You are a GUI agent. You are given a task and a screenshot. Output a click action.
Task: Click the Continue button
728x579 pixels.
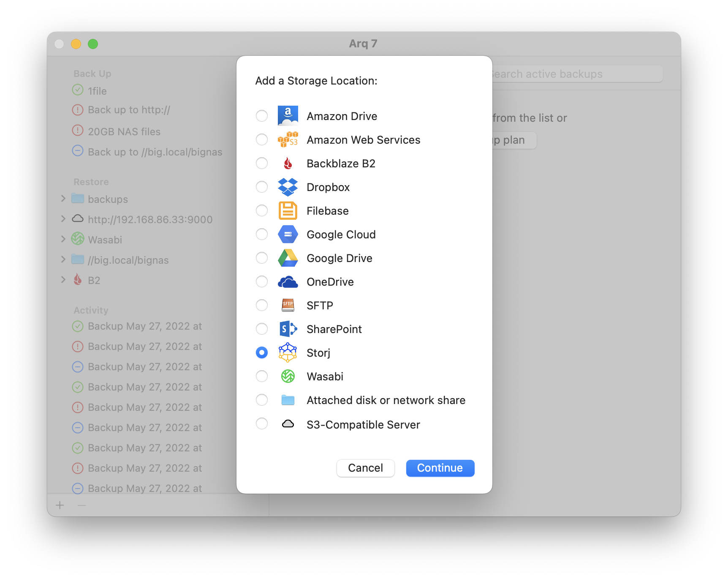(x=440, y=468)
